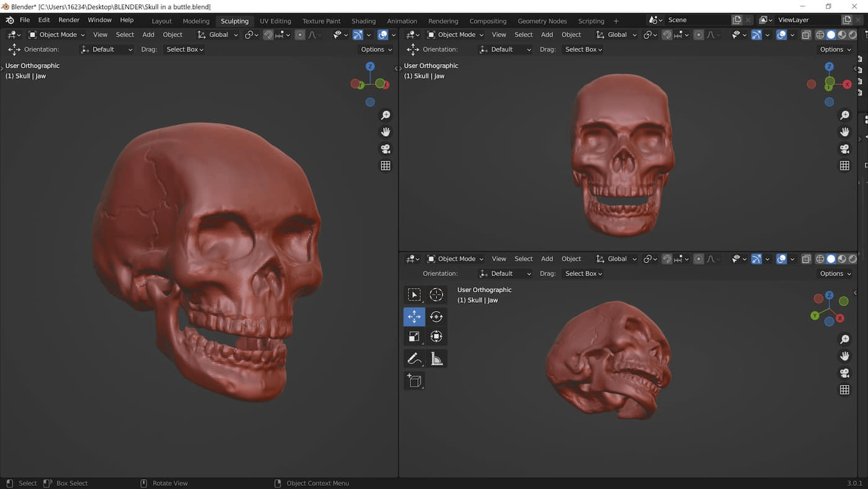The image size is (868, 489).
Task: Toggle X-ray in the top-right viewport header
Action: [806, 35]
